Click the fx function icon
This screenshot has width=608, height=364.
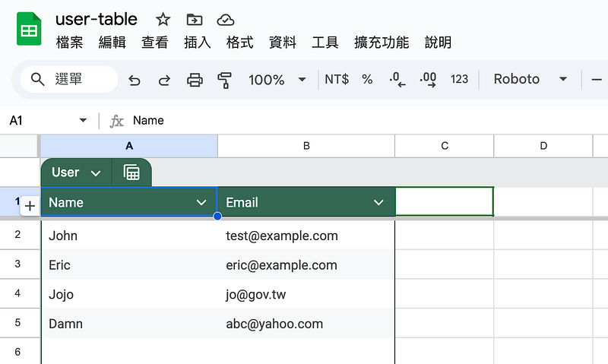click(116, 121)
